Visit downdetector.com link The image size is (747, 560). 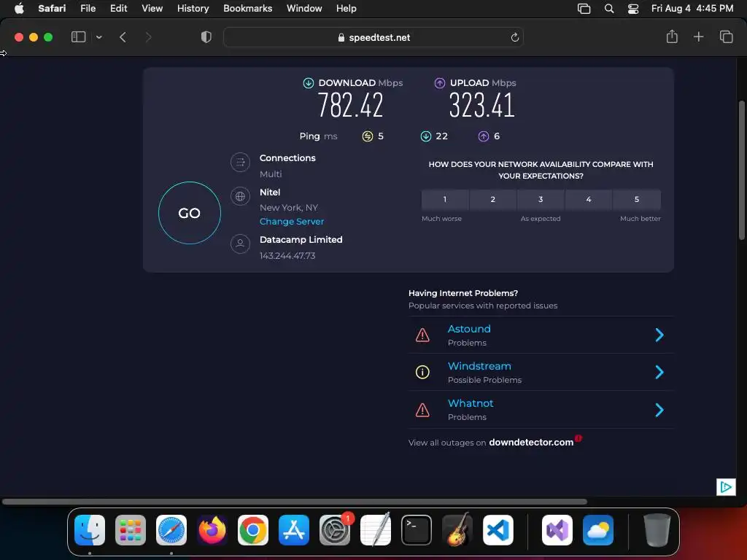[531, 443]
